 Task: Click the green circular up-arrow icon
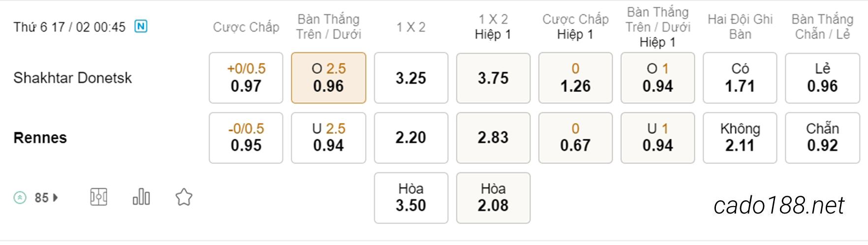click(20, 198)
